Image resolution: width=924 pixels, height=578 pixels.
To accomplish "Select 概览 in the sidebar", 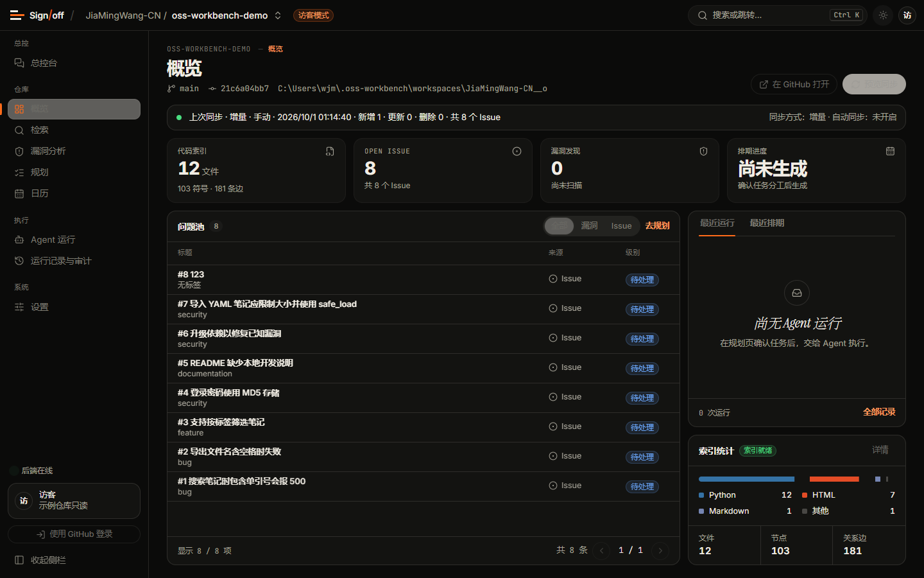I will (x=74, y=109).
